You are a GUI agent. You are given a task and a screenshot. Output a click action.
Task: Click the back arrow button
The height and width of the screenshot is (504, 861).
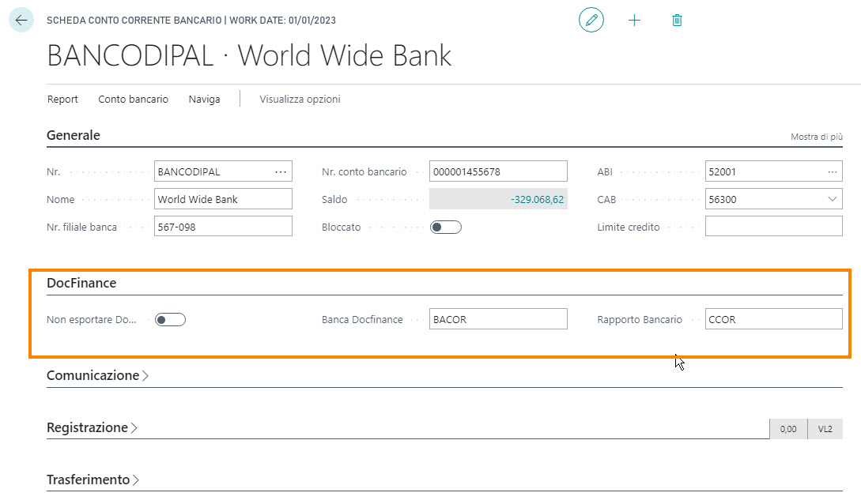21,20
